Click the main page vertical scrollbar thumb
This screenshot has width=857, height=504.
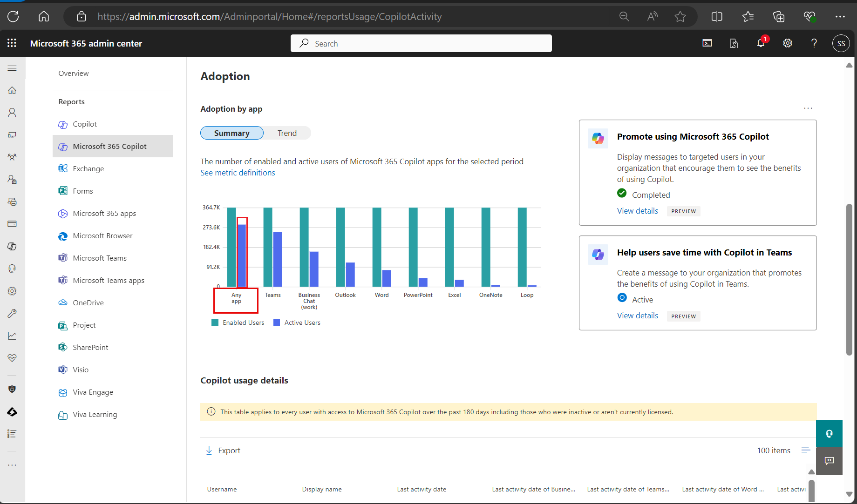click(x=849, y=279)
